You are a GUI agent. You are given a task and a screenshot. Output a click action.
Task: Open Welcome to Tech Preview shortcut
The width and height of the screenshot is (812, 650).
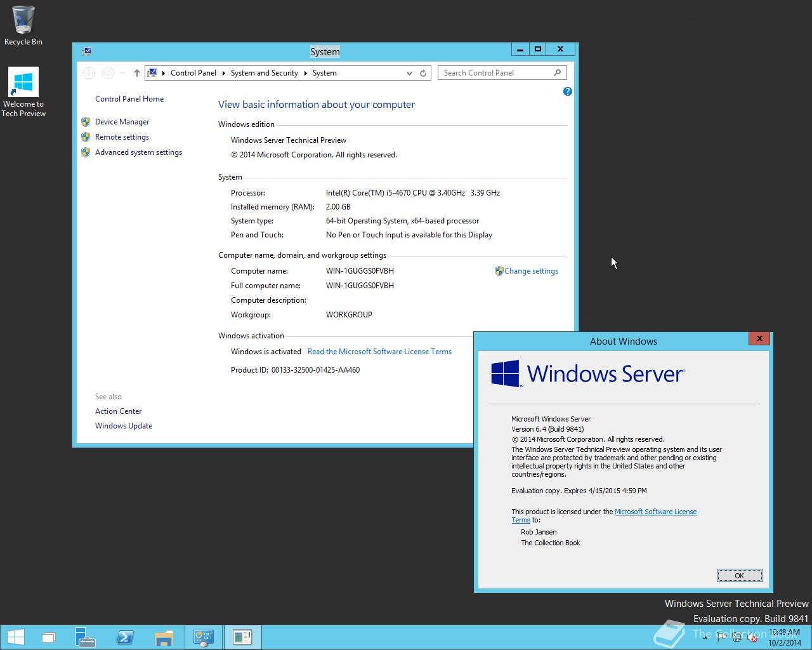click(x=23, y=93)
